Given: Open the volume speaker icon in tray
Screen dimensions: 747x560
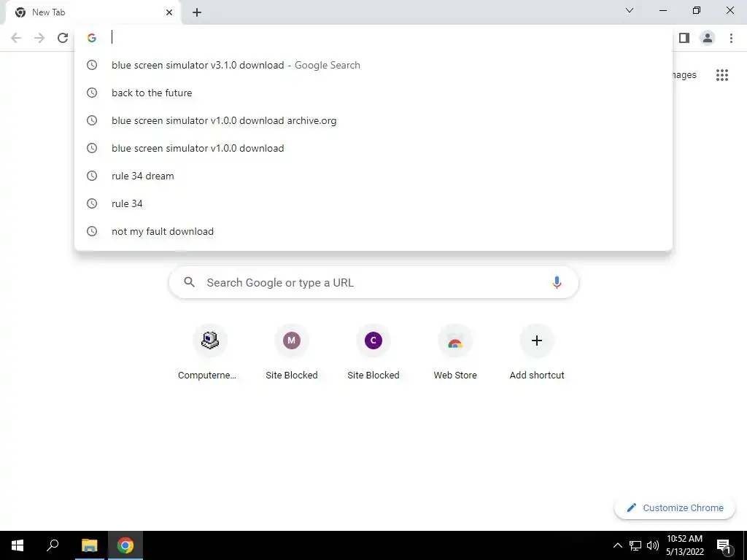Looking at the screenshot, I should point(653,545).
